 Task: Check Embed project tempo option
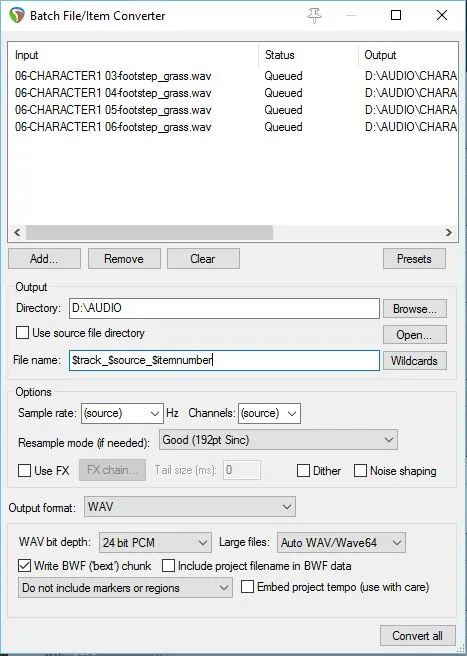247,587
